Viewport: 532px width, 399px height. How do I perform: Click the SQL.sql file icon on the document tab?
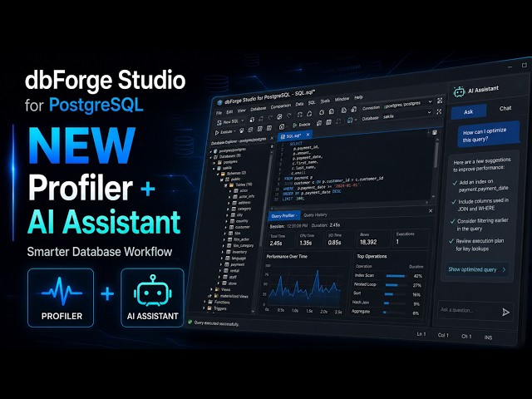point(283,136)
